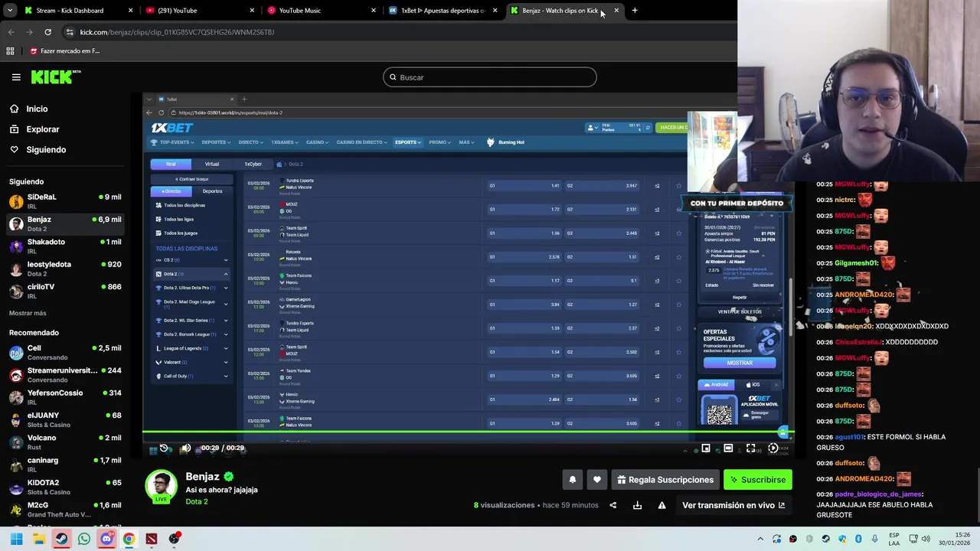Open Discord from taskbar
The image size is (980, 551).
point(106,539)
